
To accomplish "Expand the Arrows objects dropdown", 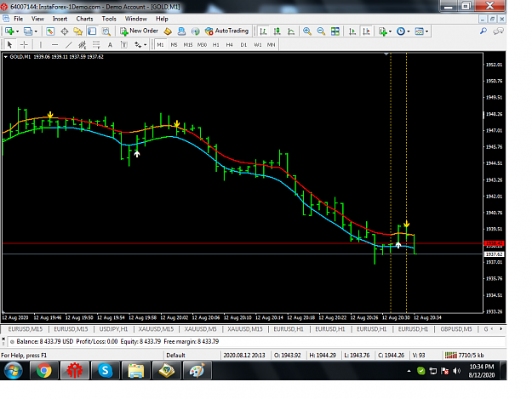I will click(x=146, y=45).
